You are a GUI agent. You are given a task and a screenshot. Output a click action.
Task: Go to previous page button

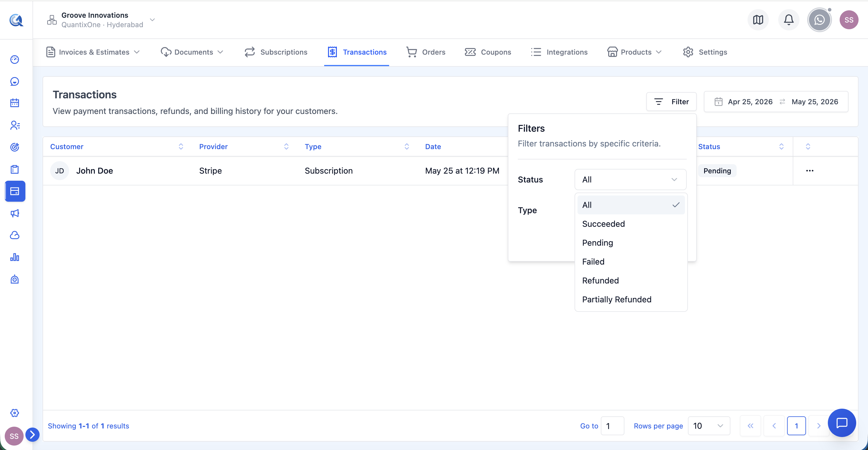(x=774, y=426)
